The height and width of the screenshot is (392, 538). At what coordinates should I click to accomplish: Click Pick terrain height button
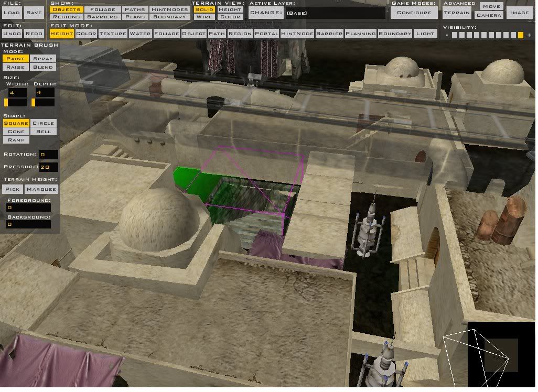pos(13,189)
